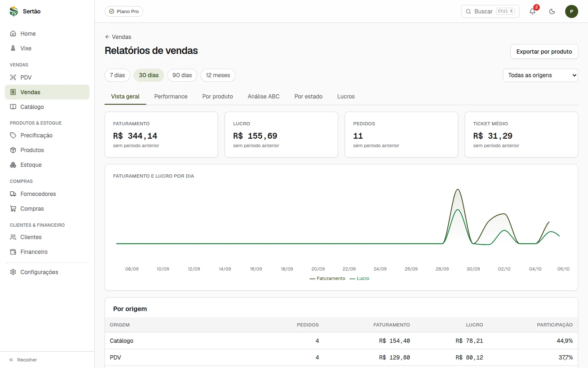This screenshot has height=368, width=588.
Task: Click the Faturamento R$ 344,14 card
Action: 161,134
